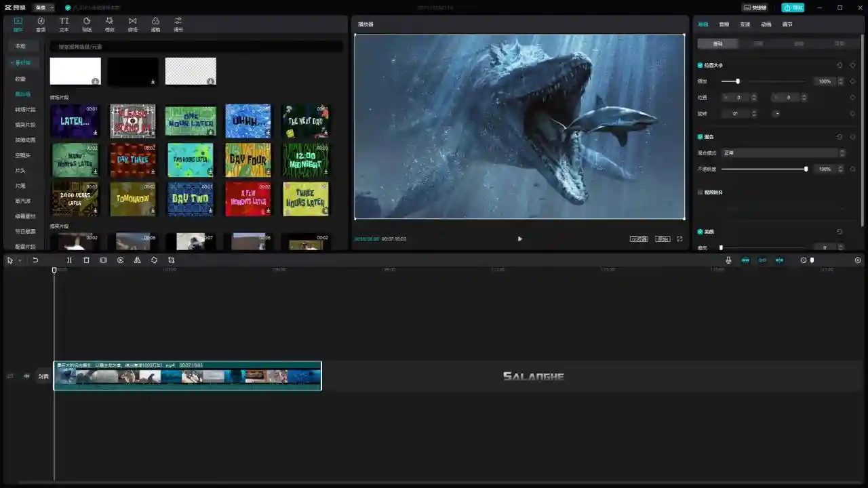Click the ONE HOUR LATER clip thumbnail
Viewport: 868px width, 488px height.
[x=190, y=121]
